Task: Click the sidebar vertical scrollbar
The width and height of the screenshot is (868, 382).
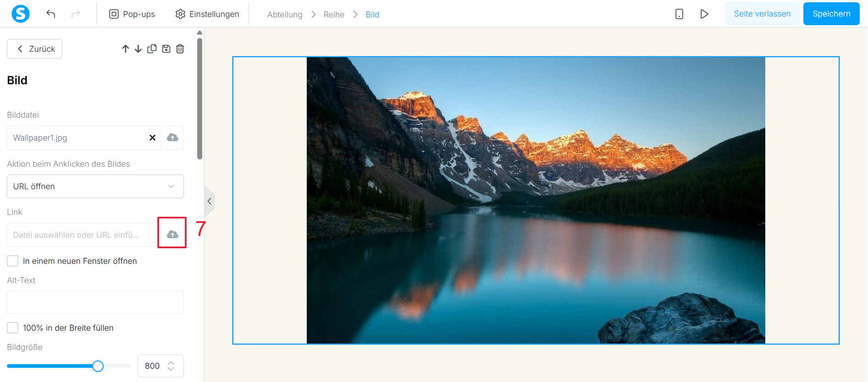Action: point(199,98)
